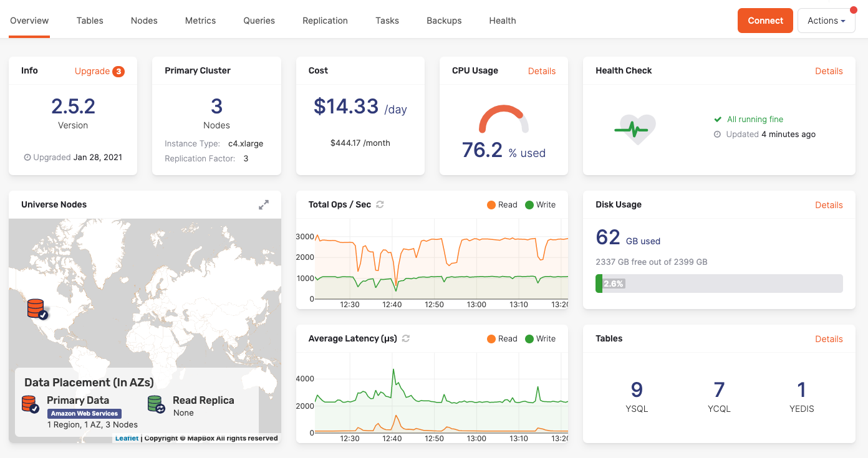Open the Backups tab
868x458 pixels.
point(444,20)
